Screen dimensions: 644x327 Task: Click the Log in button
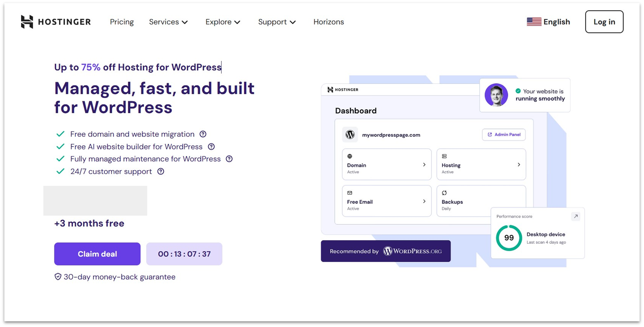tap(604, 22)
